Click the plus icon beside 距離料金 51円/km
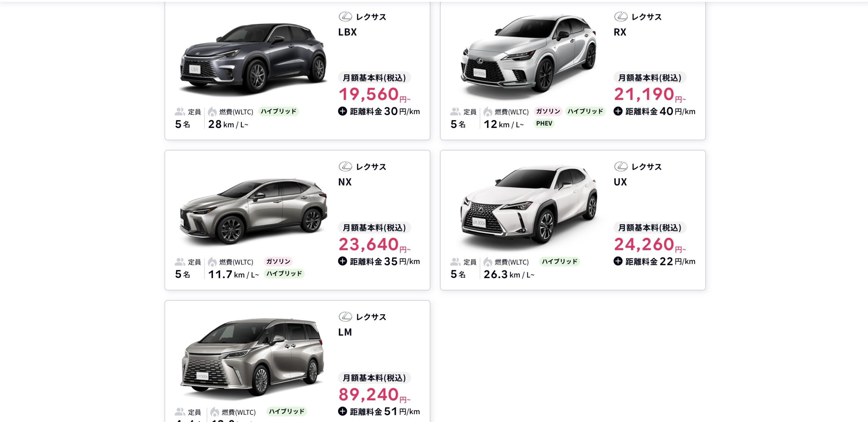 [342, 411]
